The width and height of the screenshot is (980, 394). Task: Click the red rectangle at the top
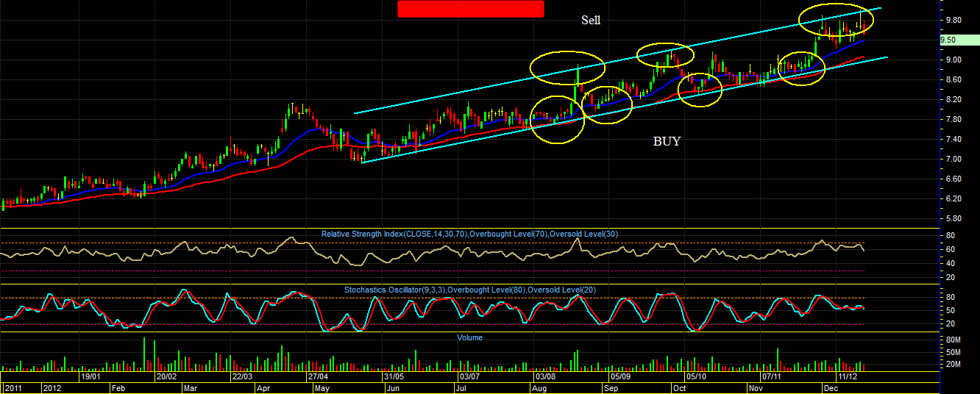[470, 9]
